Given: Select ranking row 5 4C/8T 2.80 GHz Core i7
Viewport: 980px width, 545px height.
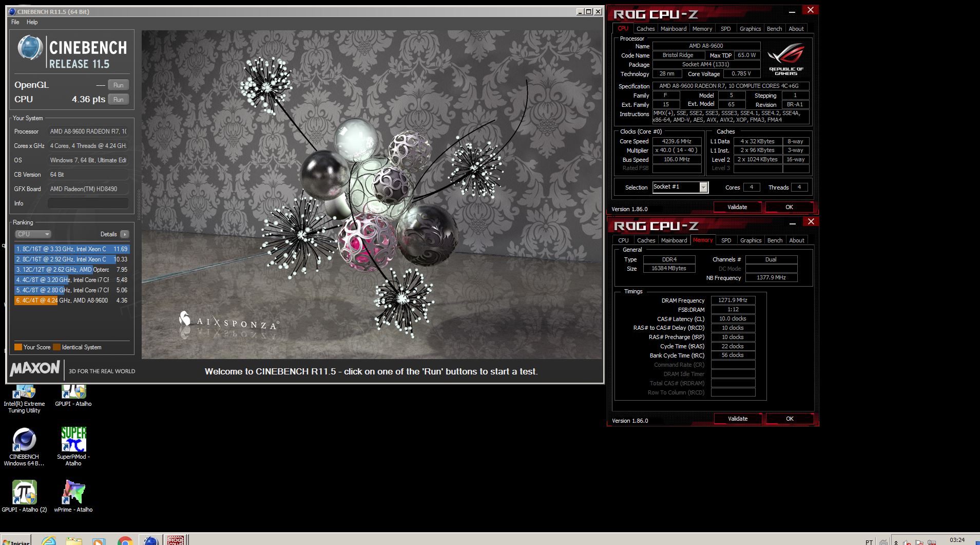Looking at the screenshot, I should coord(72,290).
